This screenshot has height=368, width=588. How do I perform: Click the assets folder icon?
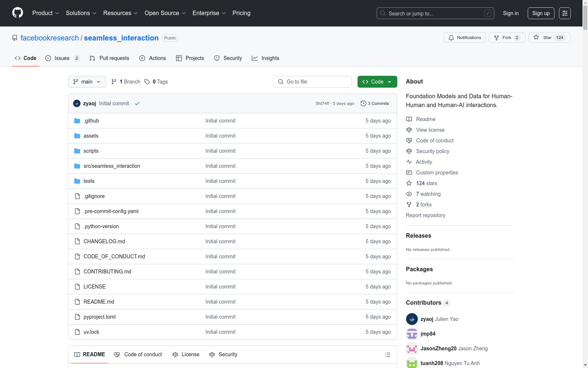click(77, 136)
